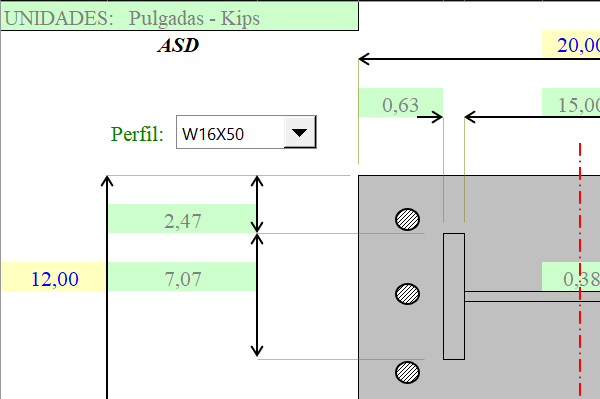Click the vertical beam flange rectangle
This screenshot has width=600, height=399.
(x=454, y=296)
